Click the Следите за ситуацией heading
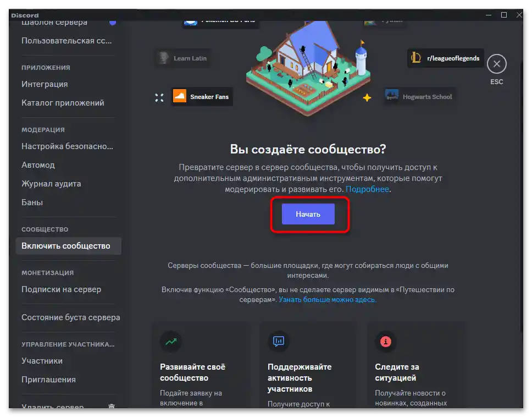Viewport: 532px width, 417px height. (x=397, y=372)
